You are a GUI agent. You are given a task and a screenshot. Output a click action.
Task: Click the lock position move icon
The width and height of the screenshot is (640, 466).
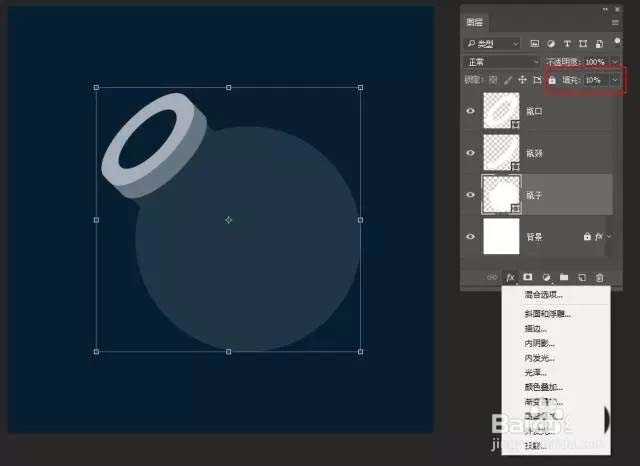pyautogui.click(x=522, y=79)
